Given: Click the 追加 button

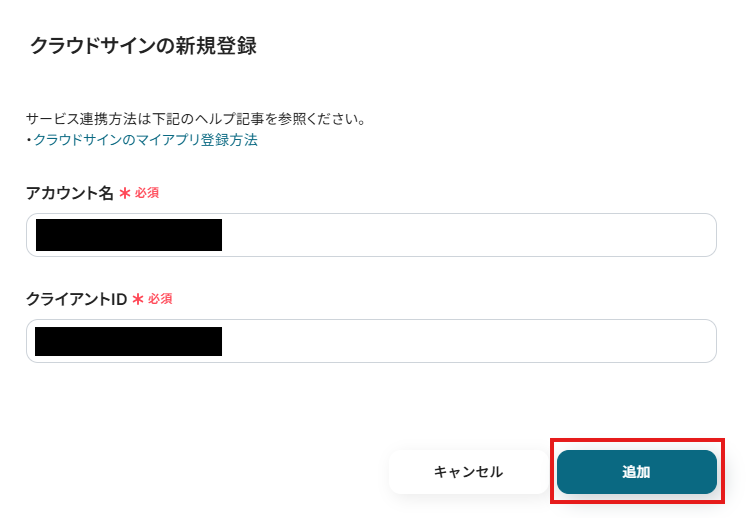Looking at the screenshot, I should point(636,472).
